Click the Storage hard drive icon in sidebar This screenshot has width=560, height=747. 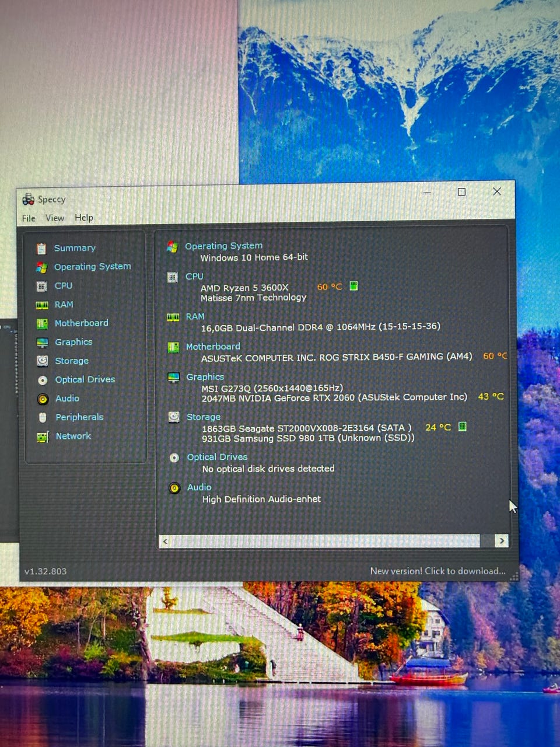[x=43, y=361]
